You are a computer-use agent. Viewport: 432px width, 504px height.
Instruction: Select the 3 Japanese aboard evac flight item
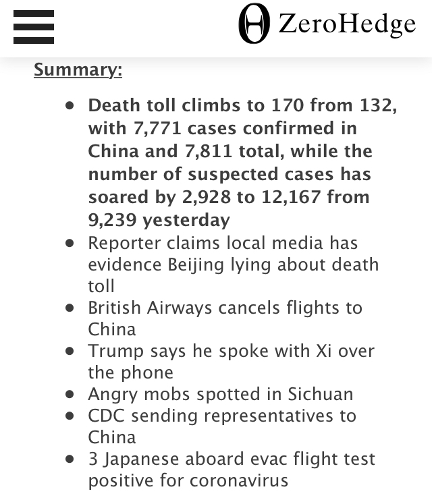232,470
